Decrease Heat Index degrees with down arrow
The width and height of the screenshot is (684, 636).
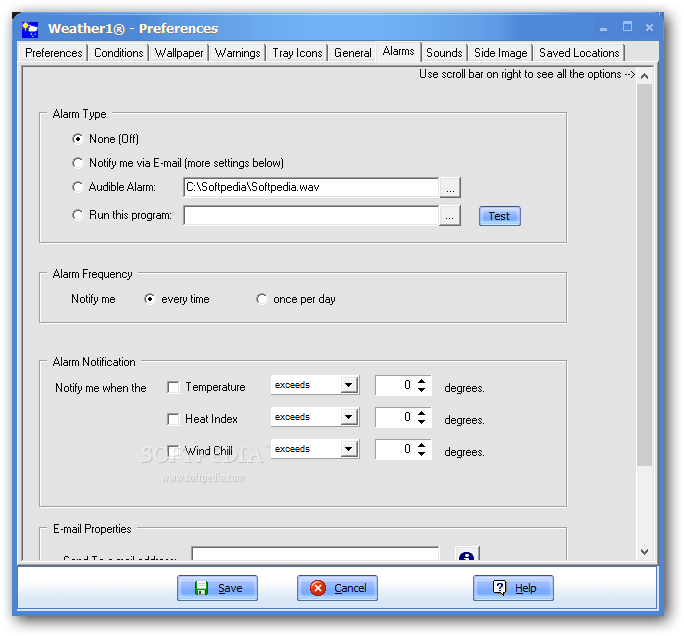[x=421, y=421]
